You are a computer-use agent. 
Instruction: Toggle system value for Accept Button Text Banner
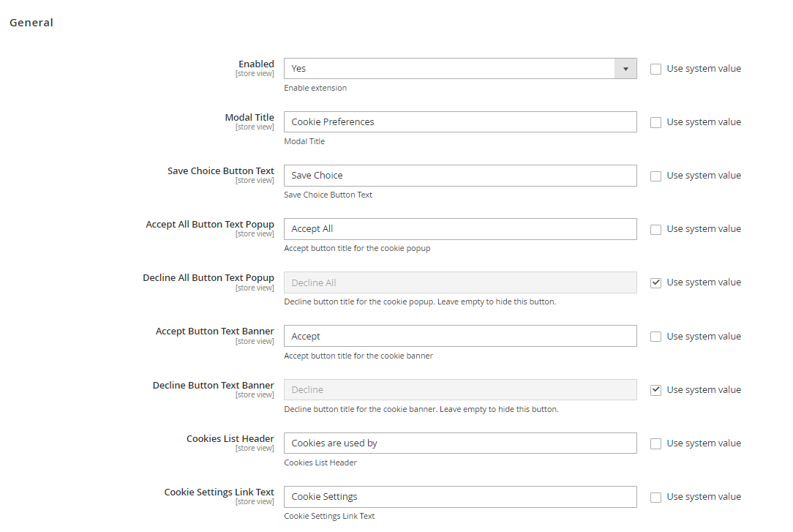coord(655,337)
